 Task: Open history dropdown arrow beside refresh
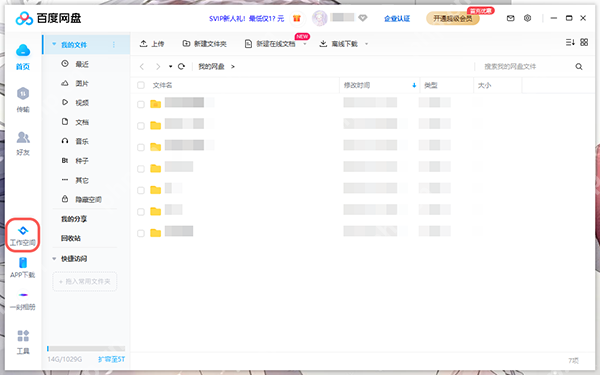point(170,67)
